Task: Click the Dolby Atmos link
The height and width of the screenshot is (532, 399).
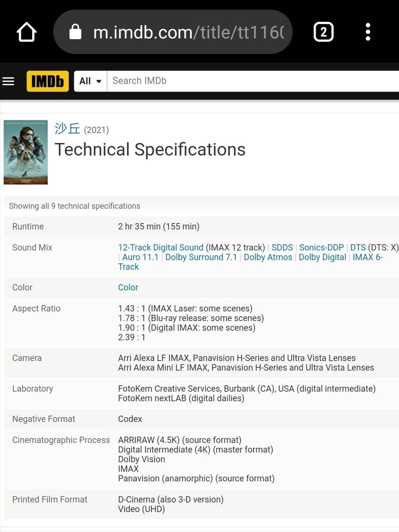Action: [x=268, y=257]
